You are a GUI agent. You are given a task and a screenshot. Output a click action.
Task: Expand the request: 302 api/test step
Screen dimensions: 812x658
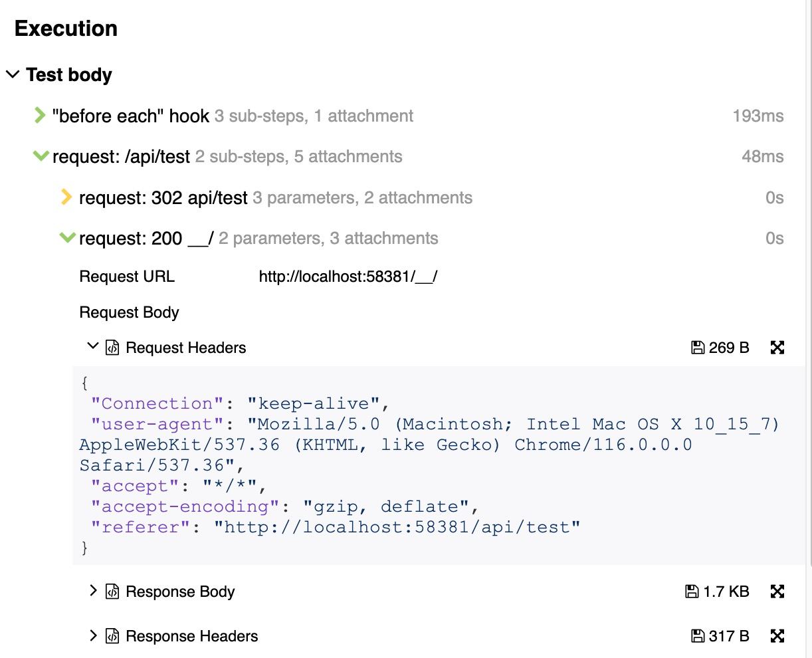point(66,197)
